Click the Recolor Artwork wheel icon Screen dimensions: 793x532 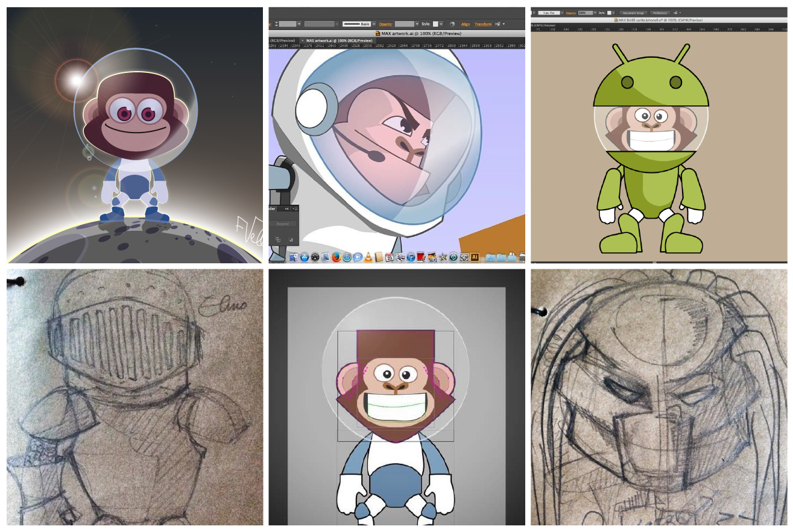pyautogui.click(x=452, y=24)
